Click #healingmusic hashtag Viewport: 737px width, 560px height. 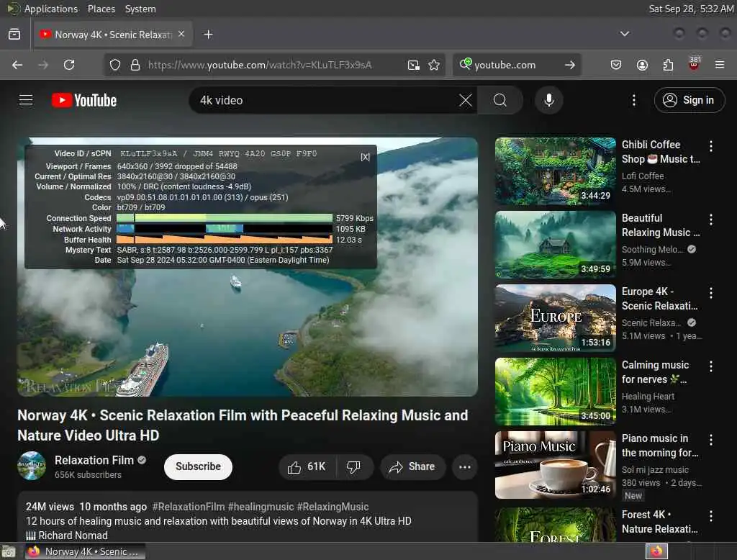pyautogui.click(x=261, y=507)
